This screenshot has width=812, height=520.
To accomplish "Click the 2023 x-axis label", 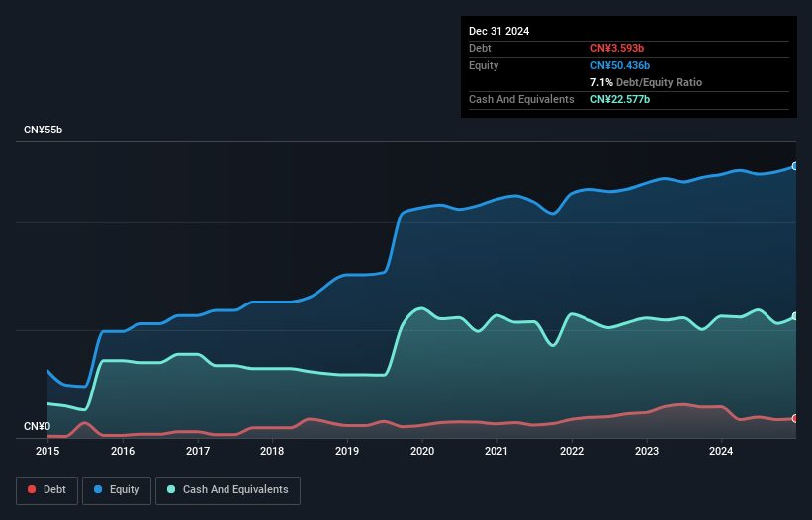I will [x=647, y=451].
